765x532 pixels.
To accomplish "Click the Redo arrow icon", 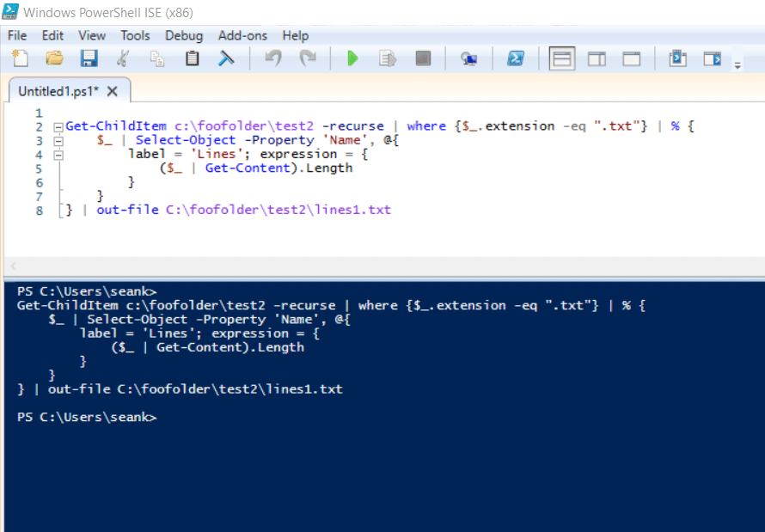I will (308, 58).
